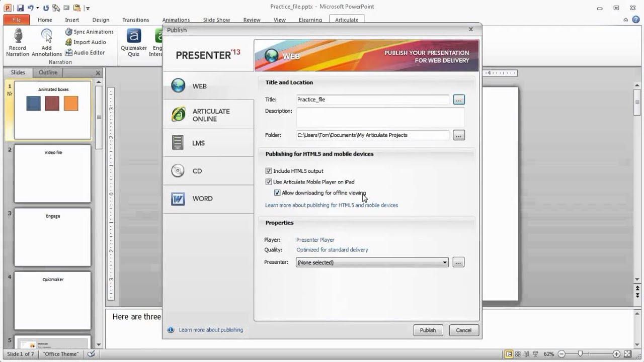
Task: Open Customize Quick Access Toolbar dropdown
Action: [x=88, y=8]
